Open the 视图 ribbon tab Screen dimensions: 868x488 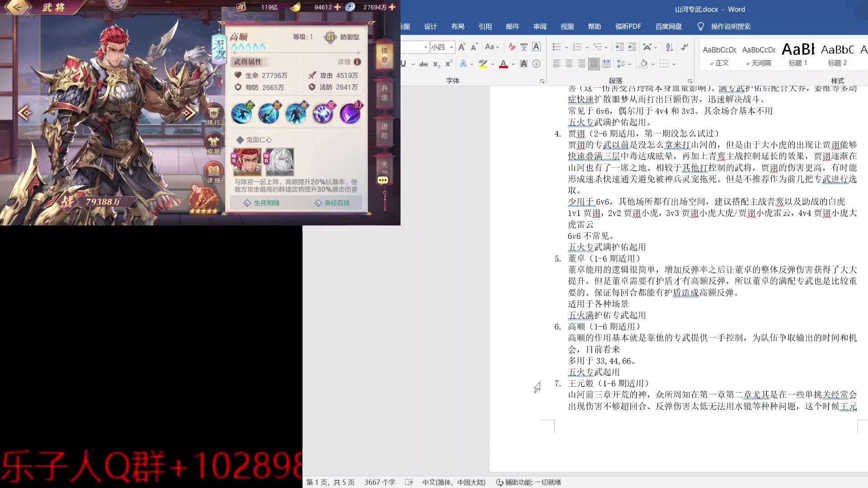tap(567, 27)
